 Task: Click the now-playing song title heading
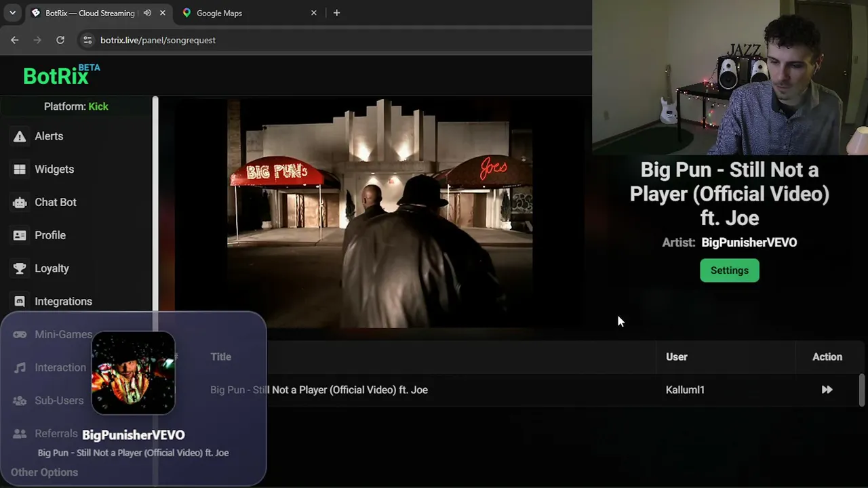(730, 194)
